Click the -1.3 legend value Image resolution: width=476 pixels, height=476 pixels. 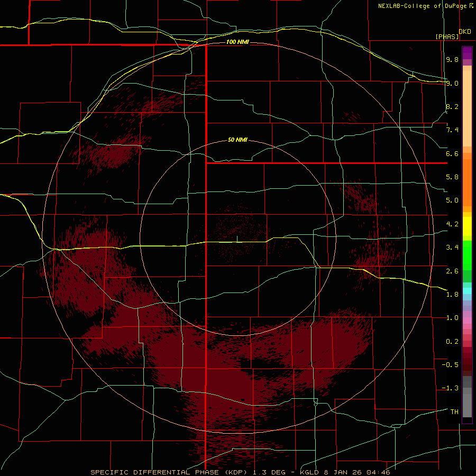click(x=450, y=388)
